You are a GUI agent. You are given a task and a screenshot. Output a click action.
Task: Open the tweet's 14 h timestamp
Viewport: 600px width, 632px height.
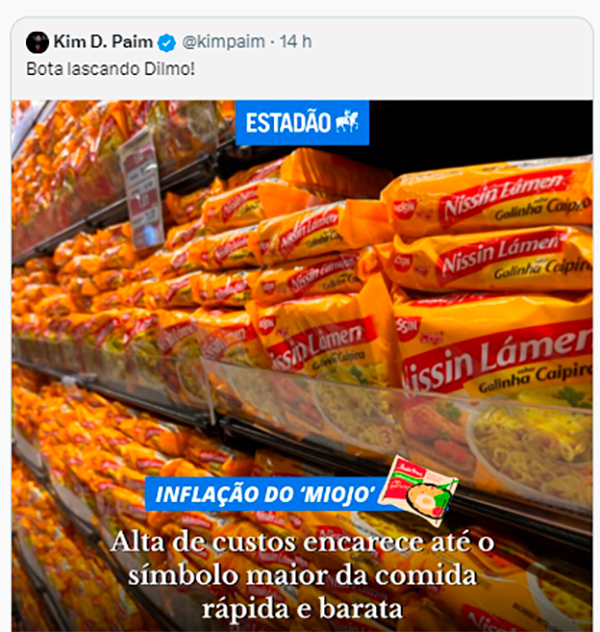pyautogui.click(x=296, y=42)
